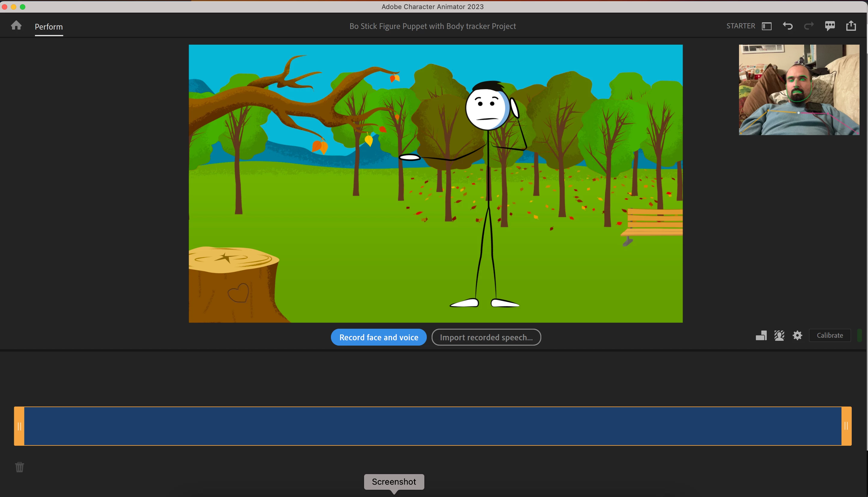Click Import recorded speech button

point(486,337)
